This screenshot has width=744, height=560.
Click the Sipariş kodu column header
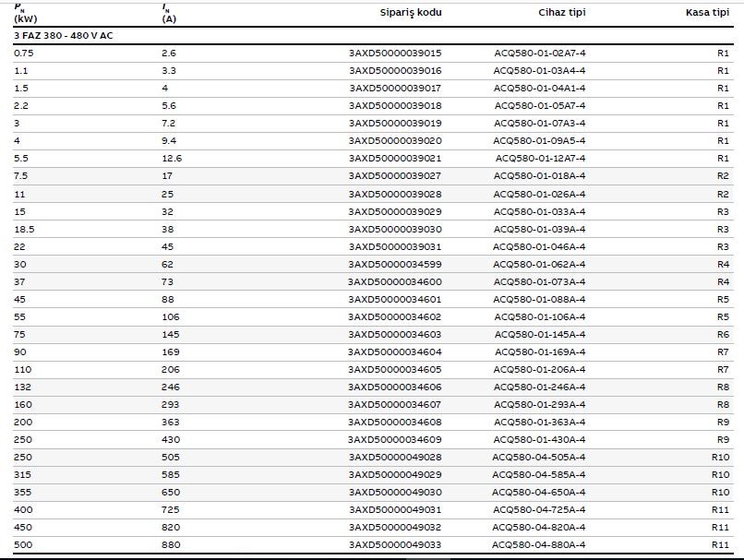(411, 13)
